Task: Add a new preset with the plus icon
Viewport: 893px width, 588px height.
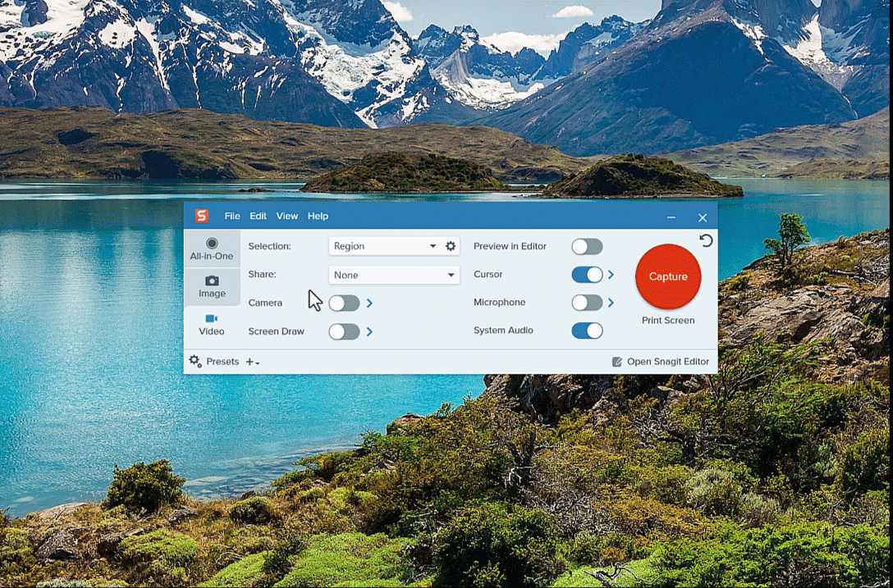Action: (x=250, y=361)
